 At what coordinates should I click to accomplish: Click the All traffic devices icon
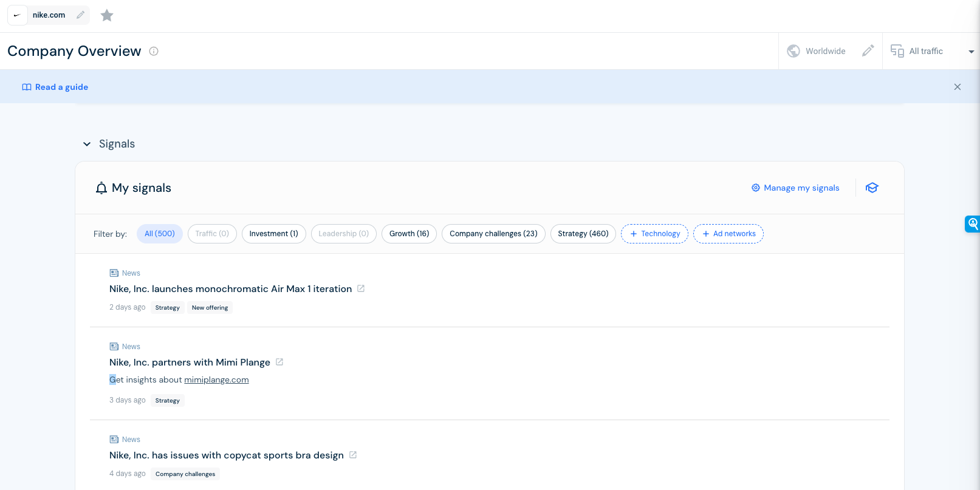click(x=897, y=51)
